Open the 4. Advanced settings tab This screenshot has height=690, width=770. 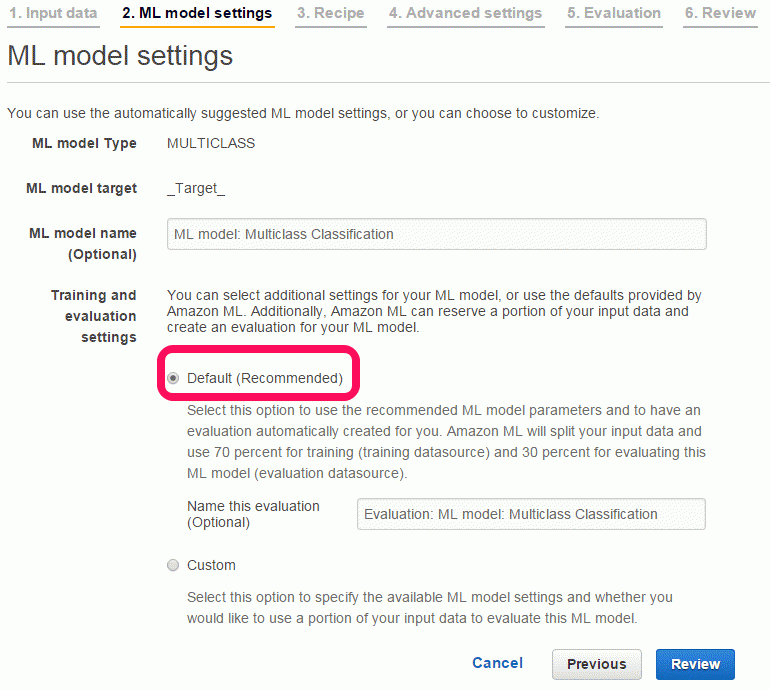click(466, 13)
